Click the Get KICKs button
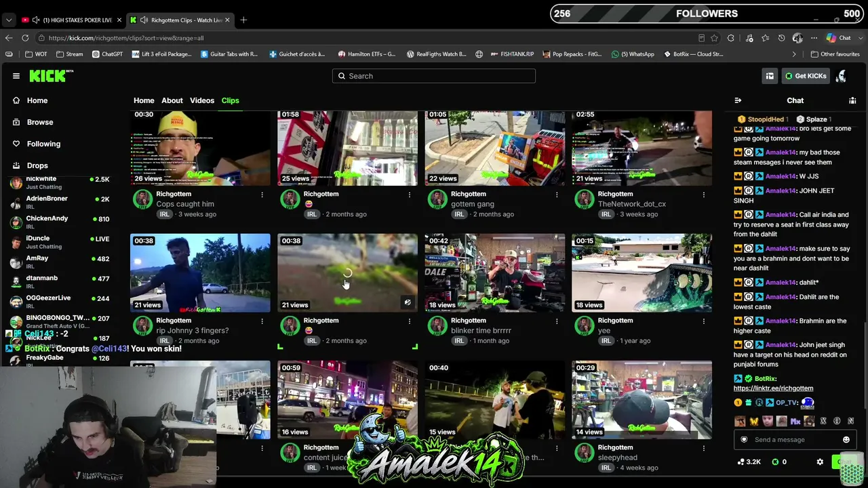This screenshot has height=488, width=868. [806, 76]
